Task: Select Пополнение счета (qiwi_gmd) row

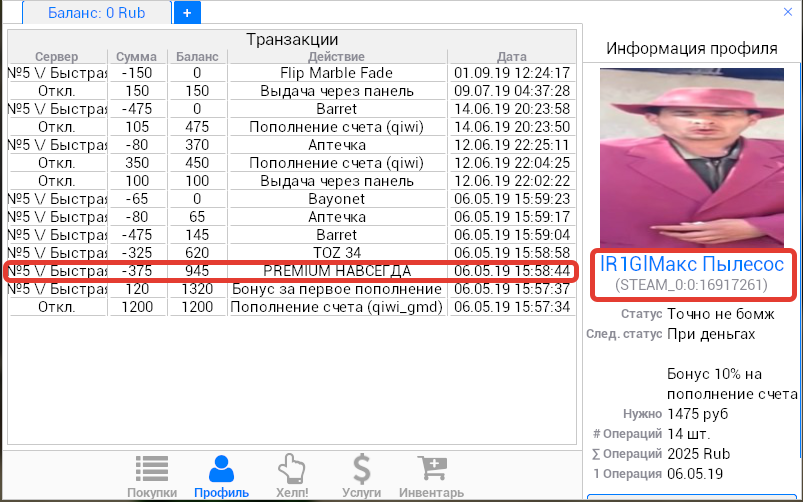Action: pyautogui.click(x=291, y=307)
